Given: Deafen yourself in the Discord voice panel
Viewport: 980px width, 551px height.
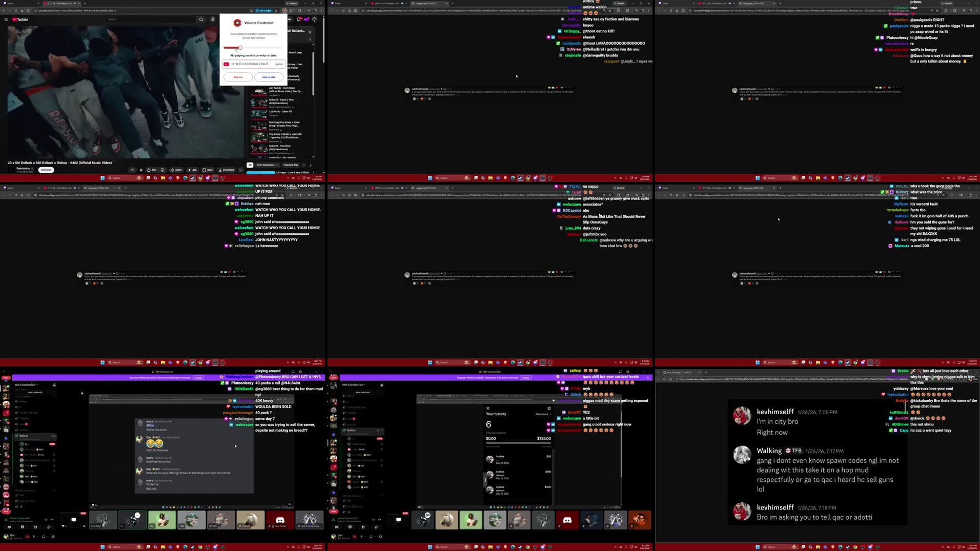Looking at the screenshot, I should 44,538.
